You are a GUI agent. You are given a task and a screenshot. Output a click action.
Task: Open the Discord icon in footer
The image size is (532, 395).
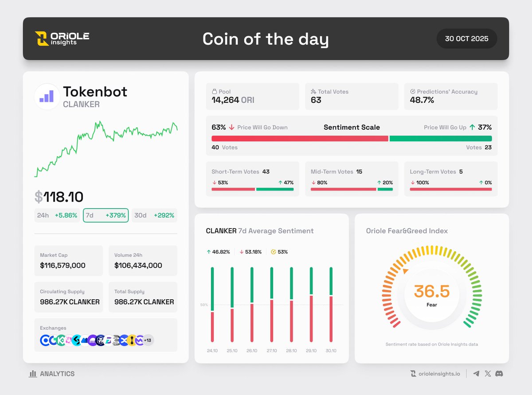coord(499,374)
